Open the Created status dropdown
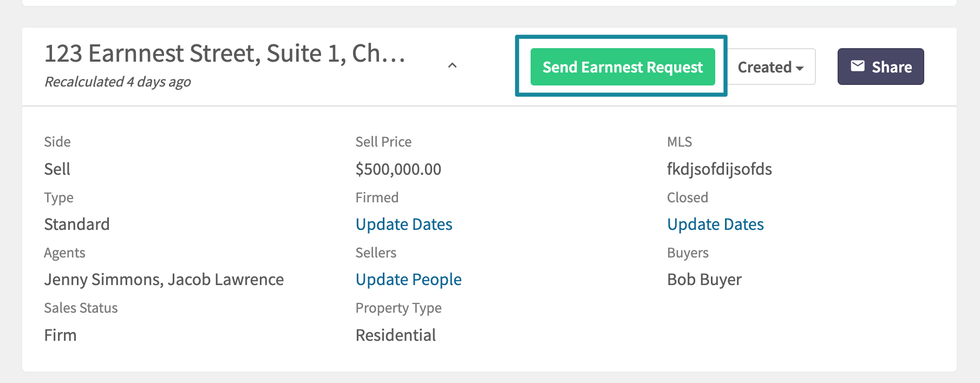This screenshot has height=383, width=980. [771, 67]
